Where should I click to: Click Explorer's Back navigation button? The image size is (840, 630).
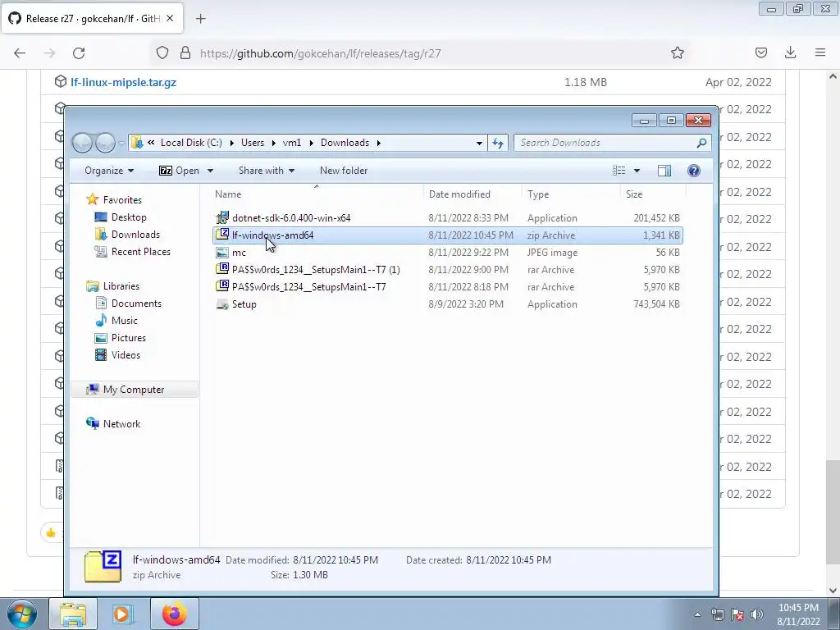[83, 143]
